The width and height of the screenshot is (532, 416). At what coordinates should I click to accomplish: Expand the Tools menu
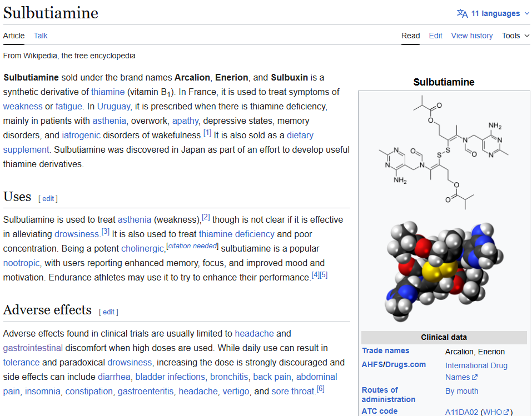515,36
